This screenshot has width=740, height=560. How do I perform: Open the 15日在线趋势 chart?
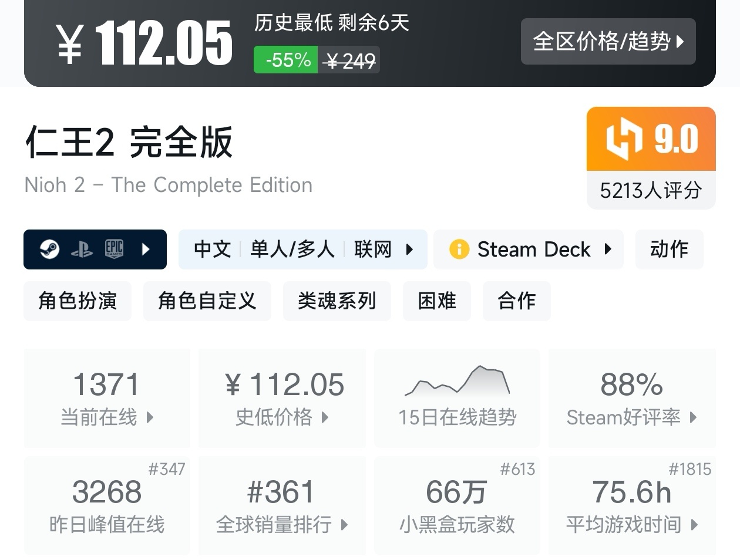click(x=457, y=398)
